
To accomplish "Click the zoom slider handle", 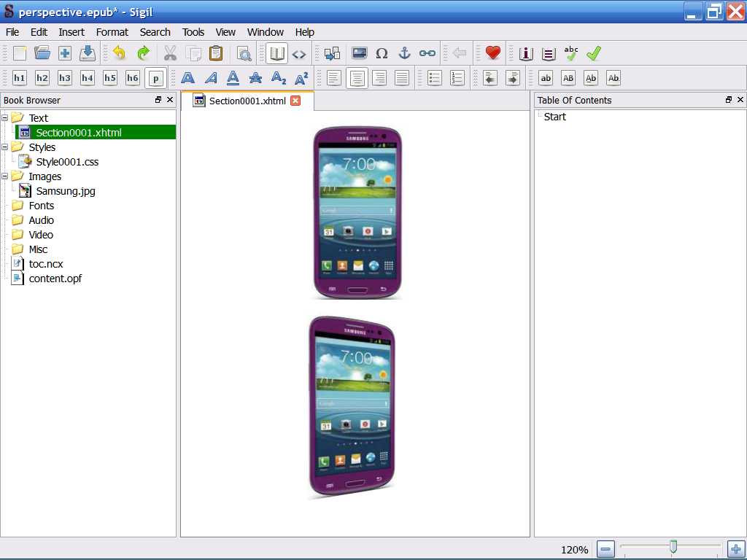I will tap(673, 547).
